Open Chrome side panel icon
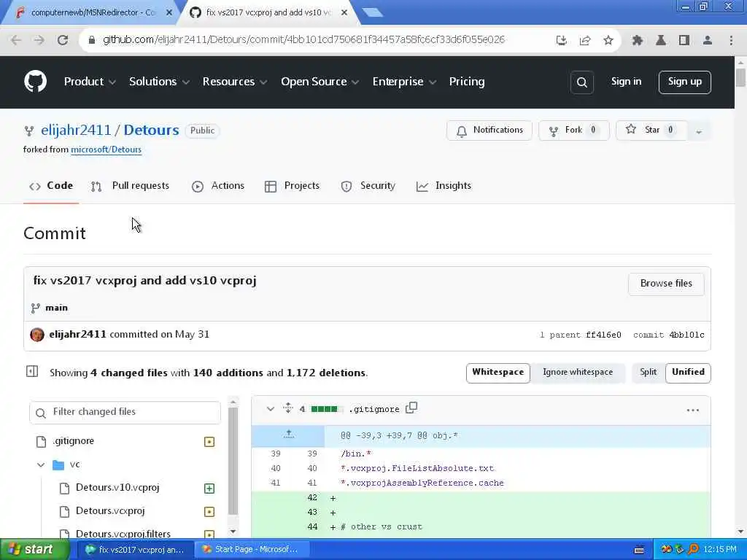The width and height of the screenshot is (747, 560). pyautogui.click(x=684, y=40)
